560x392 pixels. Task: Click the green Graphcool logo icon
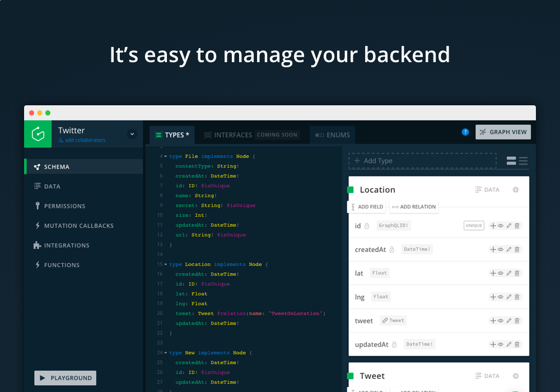[38, 134]
